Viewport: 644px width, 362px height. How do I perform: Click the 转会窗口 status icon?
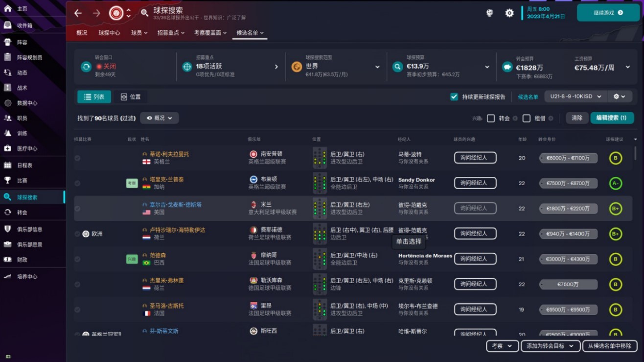tap(86, 67)
